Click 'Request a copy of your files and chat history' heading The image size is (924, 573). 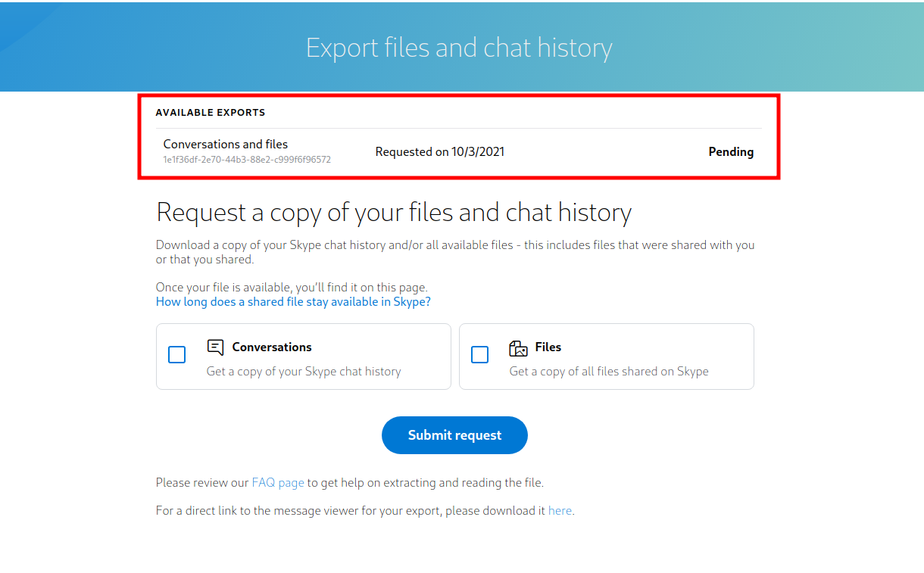pos(394,212)
